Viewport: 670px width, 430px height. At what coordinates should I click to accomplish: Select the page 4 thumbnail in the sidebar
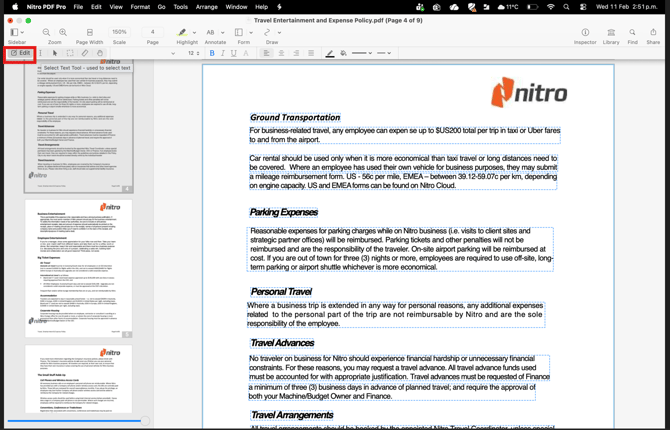point(79,125)
